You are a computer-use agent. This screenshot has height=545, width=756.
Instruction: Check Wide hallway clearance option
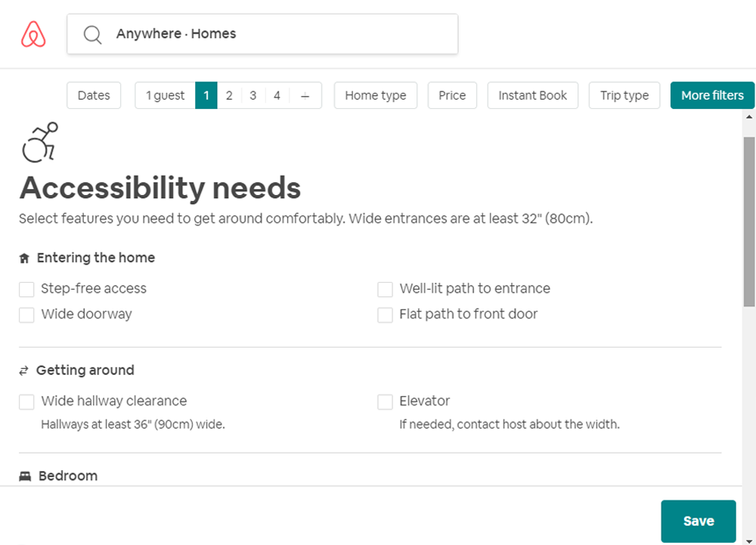click(x=27, y=402)
